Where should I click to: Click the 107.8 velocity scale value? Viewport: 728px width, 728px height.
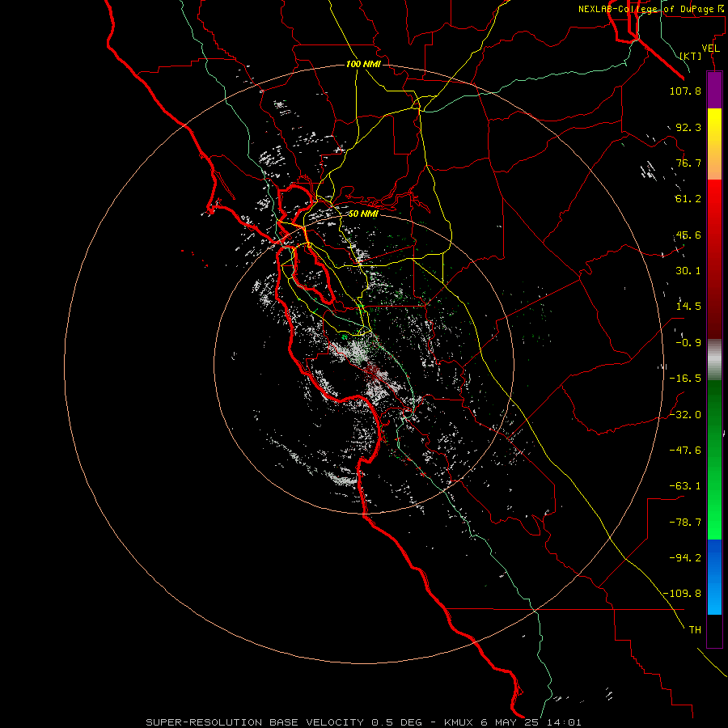click(685, 91)
